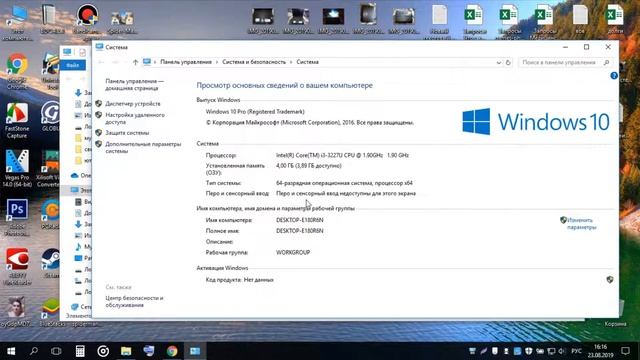
Task: Select System and Security breadcrumb
Action: (x=254, y=62)
